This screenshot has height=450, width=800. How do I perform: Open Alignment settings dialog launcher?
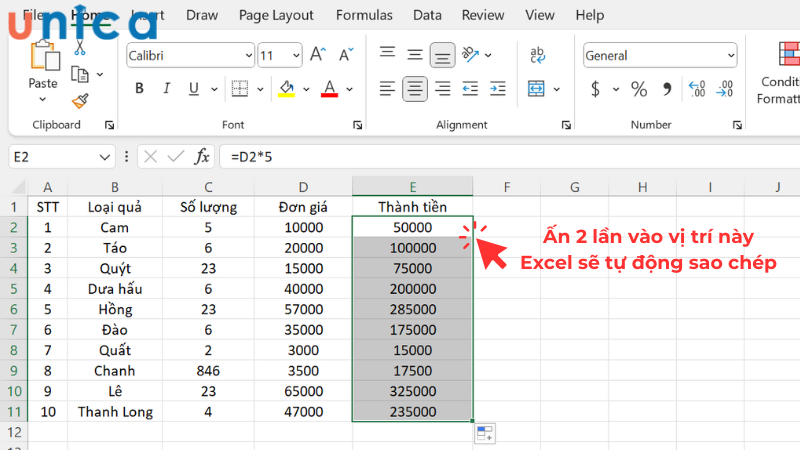point(566,125)
